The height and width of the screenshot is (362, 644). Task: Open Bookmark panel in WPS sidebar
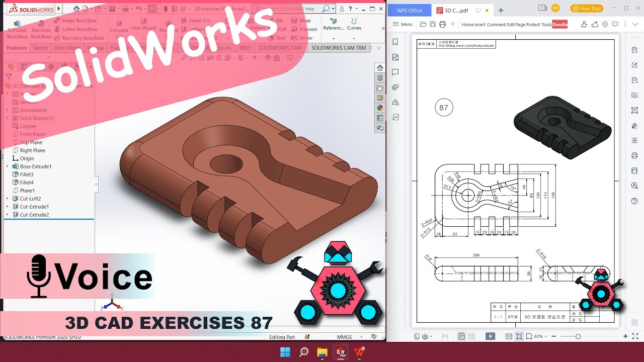395,42
